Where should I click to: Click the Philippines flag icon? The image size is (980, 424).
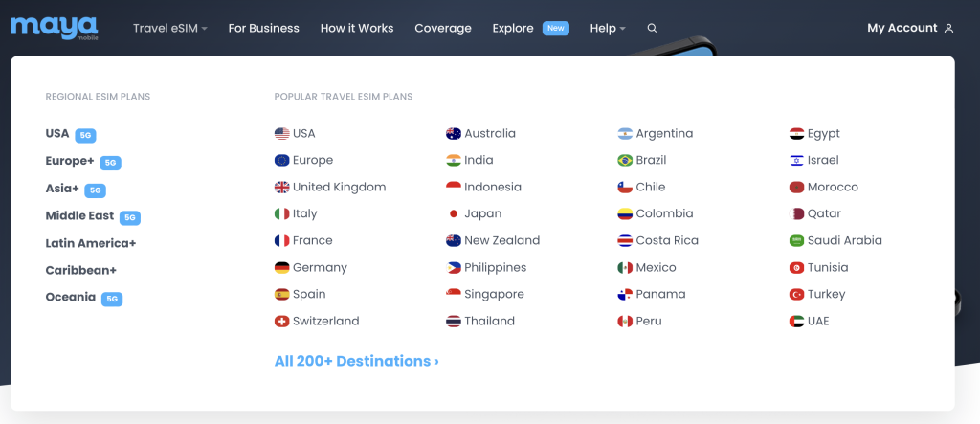click(x=453, y=268)
